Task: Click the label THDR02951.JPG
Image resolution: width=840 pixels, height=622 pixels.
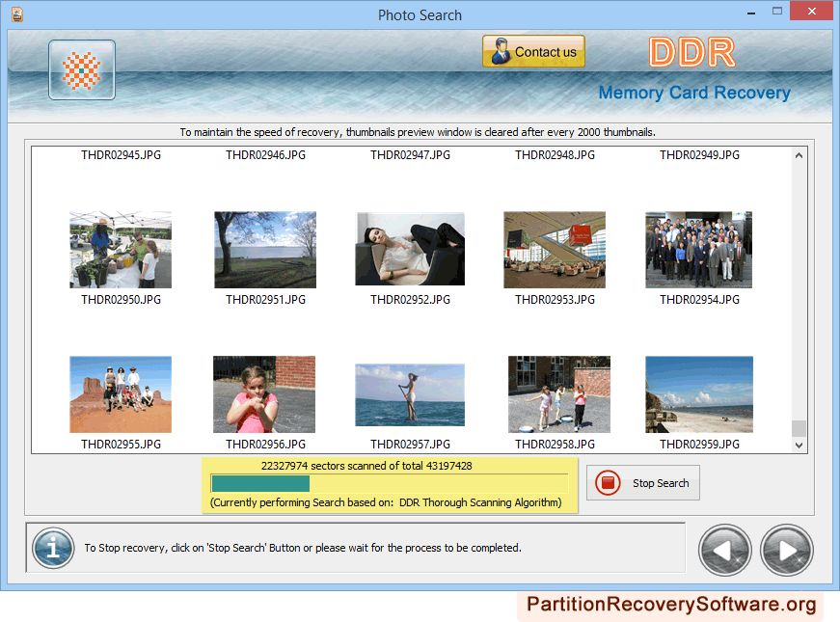Action: (266, 300)
